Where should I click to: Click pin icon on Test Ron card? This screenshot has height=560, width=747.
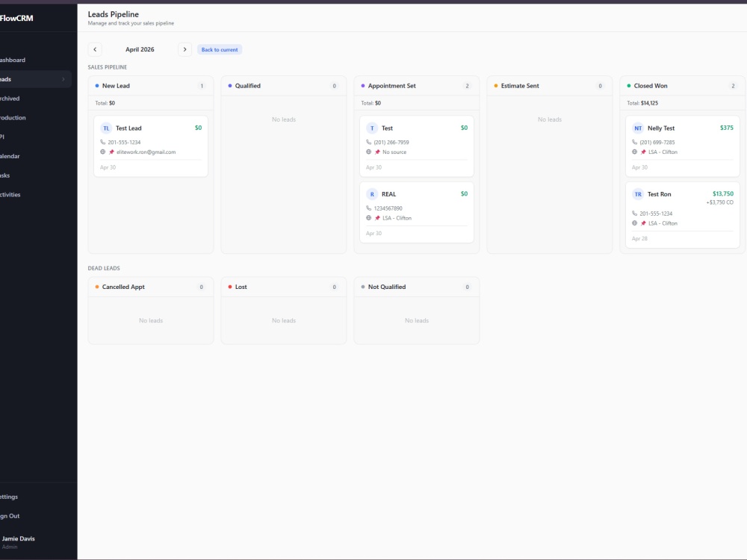coord(643,223)
